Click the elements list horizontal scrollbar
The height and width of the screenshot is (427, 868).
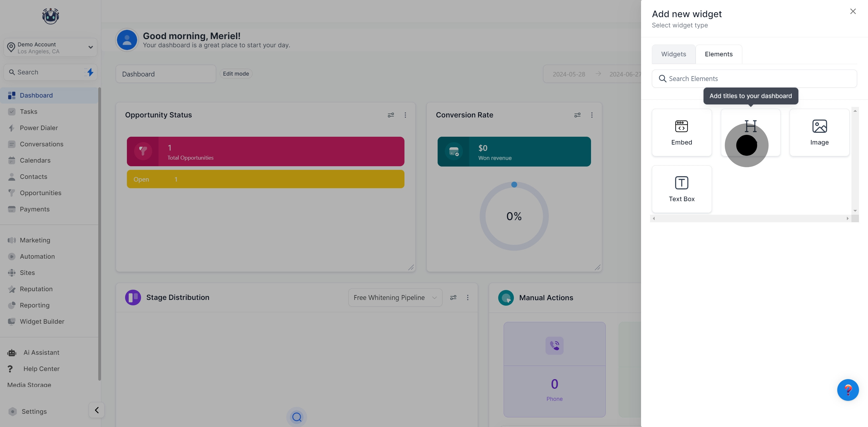[x=750, y=219]
